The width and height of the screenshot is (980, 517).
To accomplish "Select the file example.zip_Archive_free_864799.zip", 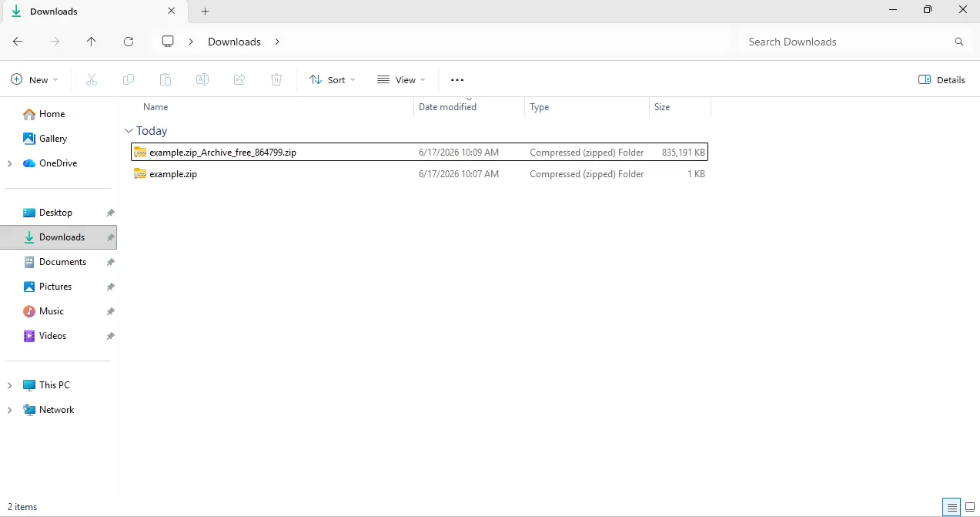I will tap(420, 152).
